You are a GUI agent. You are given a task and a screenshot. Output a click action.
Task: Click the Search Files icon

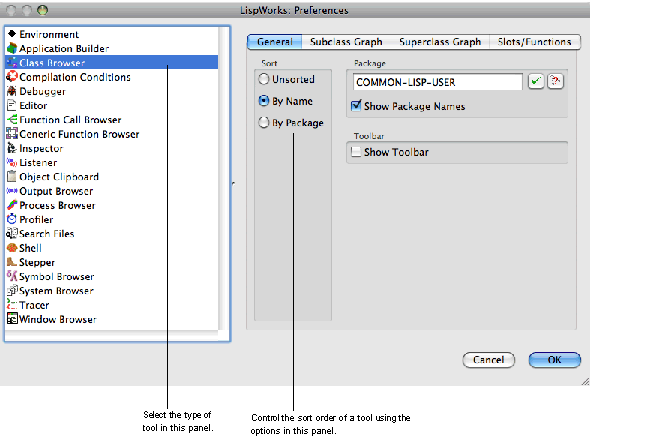12,233
